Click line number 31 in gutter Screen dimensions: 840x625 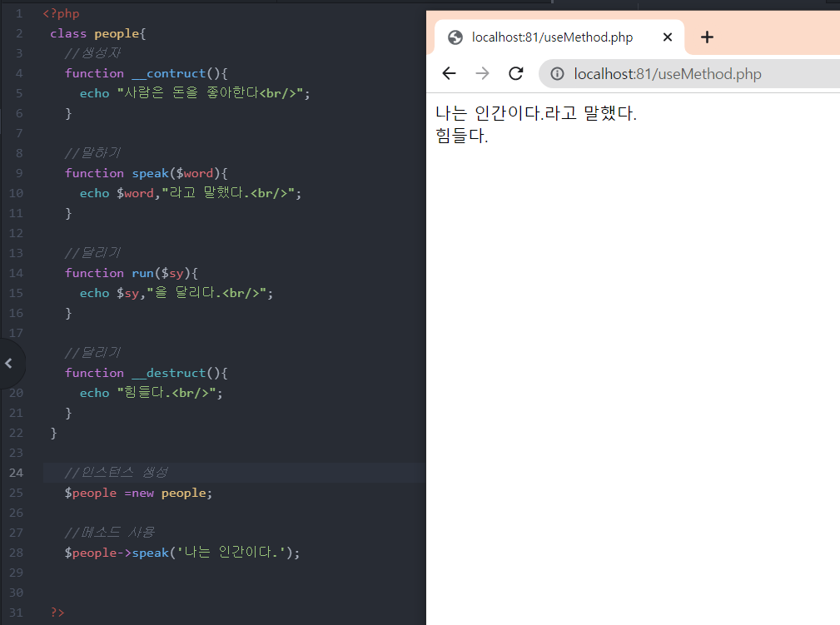[16, 613]
